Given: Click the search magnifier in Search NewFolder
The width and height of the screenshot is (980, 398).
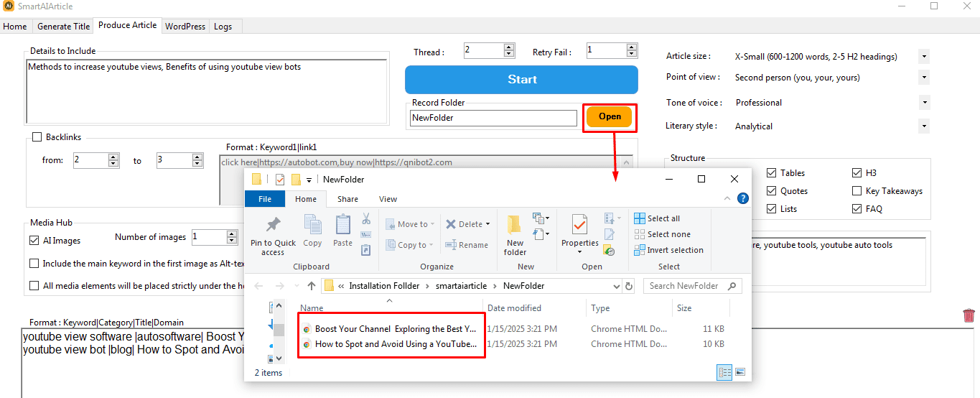Looking at the screenshot, I should click(732, 286).
